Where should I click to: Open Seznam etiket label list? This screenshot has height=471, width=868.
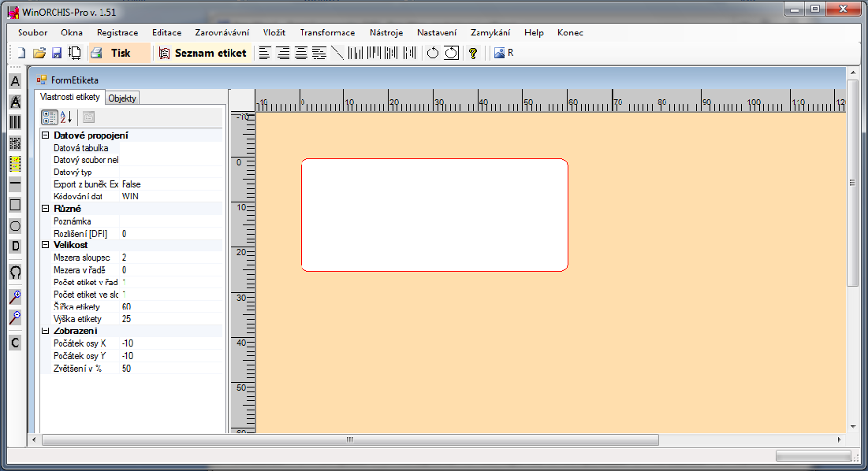pos(203,53)
